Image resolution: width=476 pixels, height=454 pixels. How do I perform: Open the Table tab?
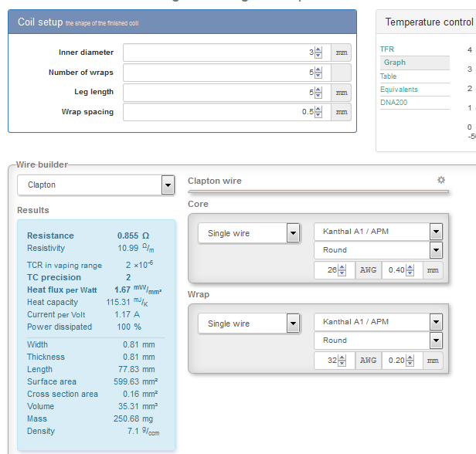pyautogui.click(x=388, y=76)
